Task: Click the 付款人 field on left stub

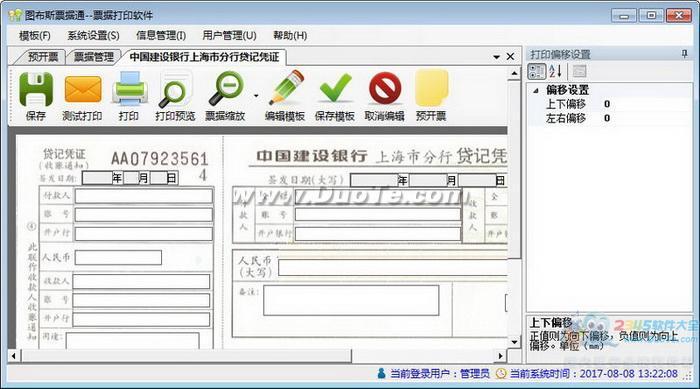Action: (x=144, y=196)
